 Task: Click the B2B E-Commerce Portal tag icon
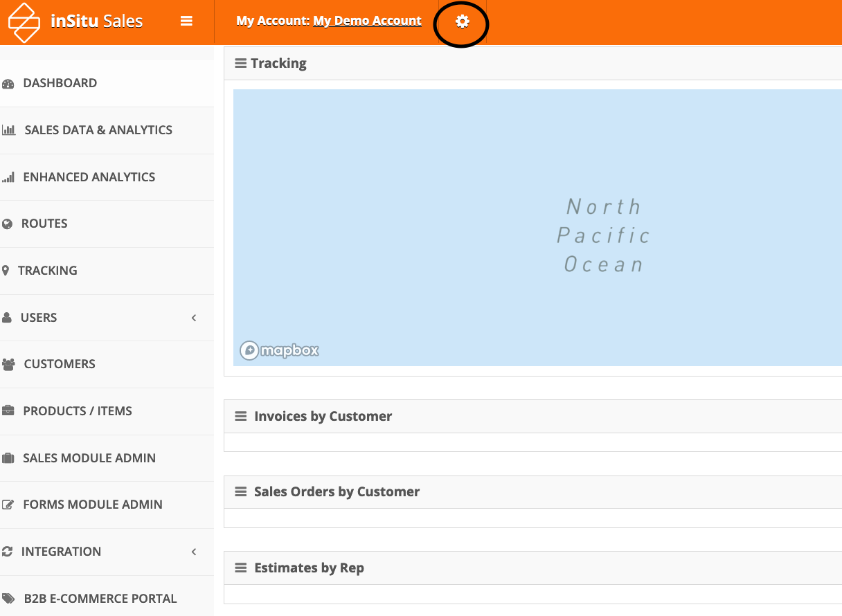pyautogui.click(x=8, y=599)
